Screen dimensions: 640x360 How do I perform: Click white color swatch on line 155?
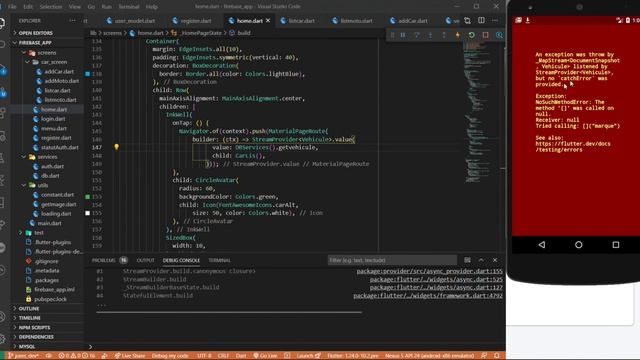[87, 213]
